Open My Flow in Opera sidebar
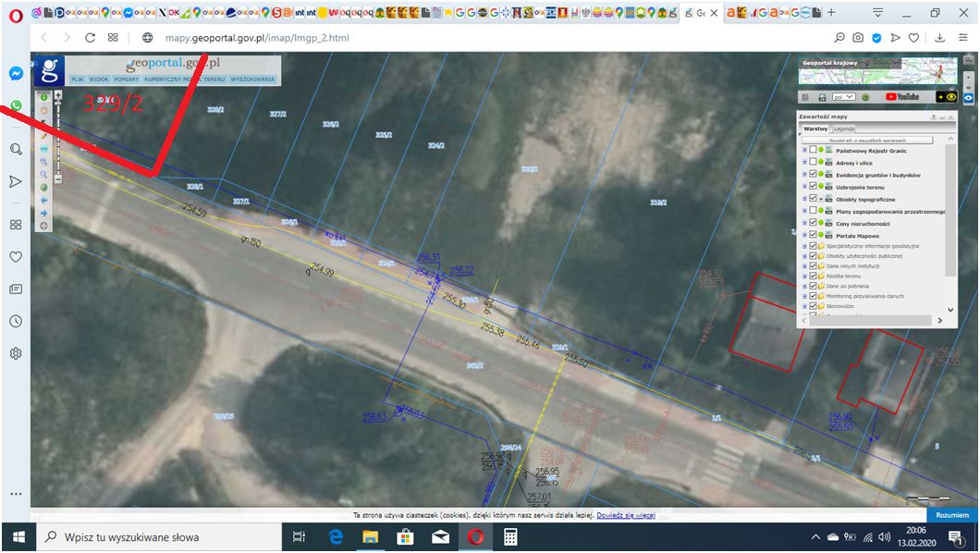 (16, 182)
